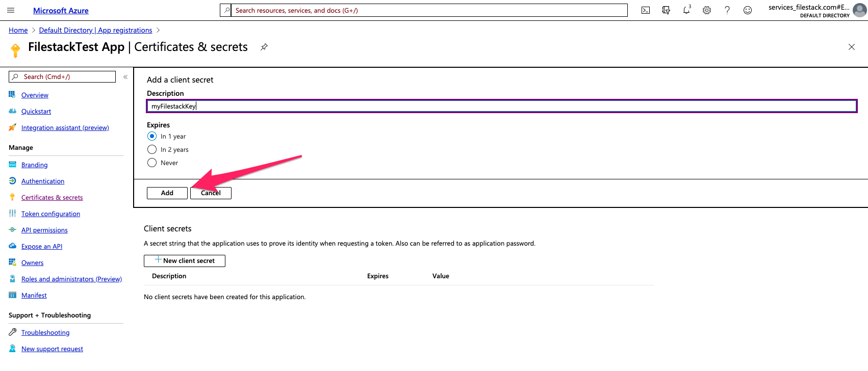Select the Never expiry option
This screenshot has height=371, width=868.
152,163
